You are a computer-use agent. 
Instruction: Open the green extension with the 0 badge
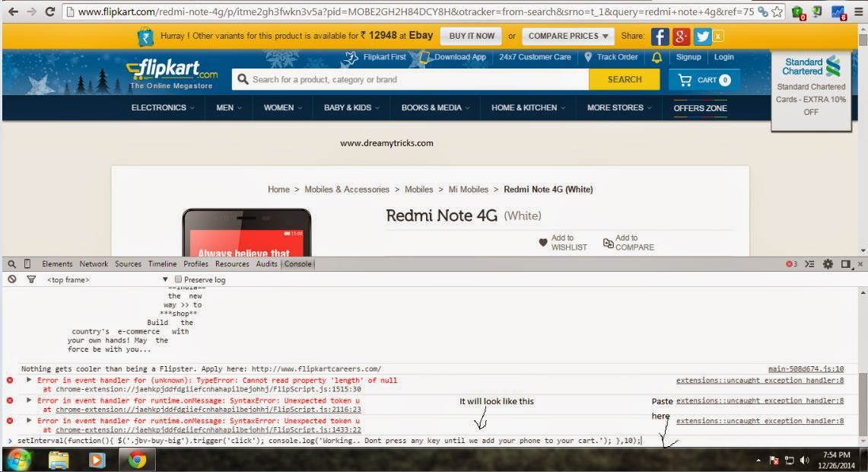pos(798,12)
